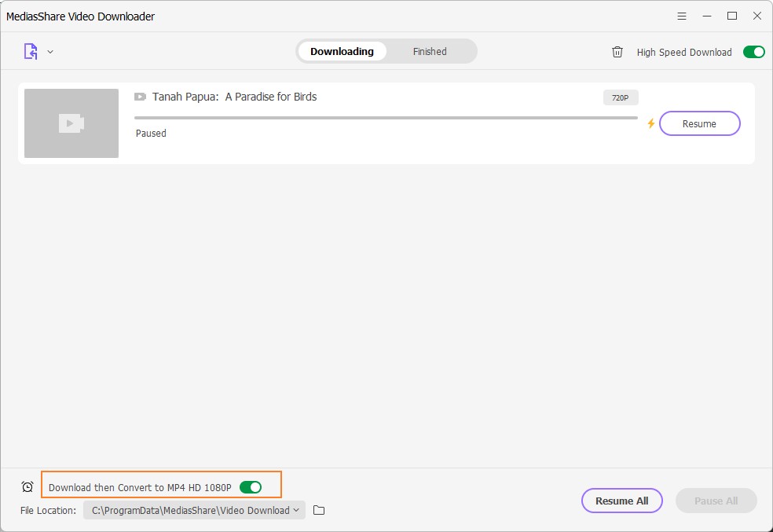Screen dimensions: 773x532
Task: Click the video camera icon beside the title
Action: coord(141,97)
